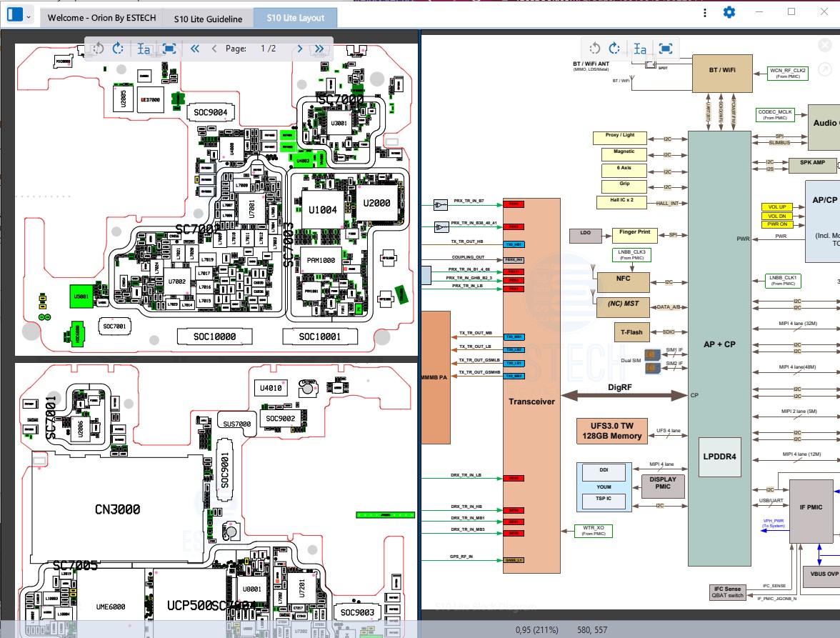This screenshot has height=638, width=840.
Task: Open the three-dot more options menu
Action: [x=705, y=13]
